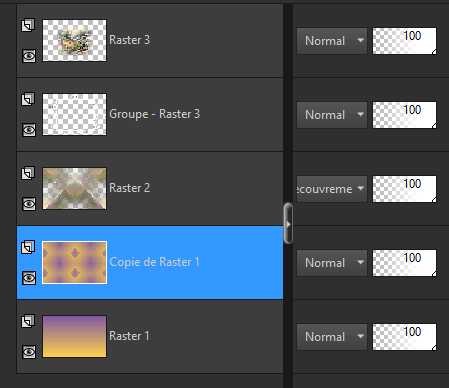449x388 pixels.
Task: Click opacity slider of Copie de Raster 1
Action: tap(404, 263)
